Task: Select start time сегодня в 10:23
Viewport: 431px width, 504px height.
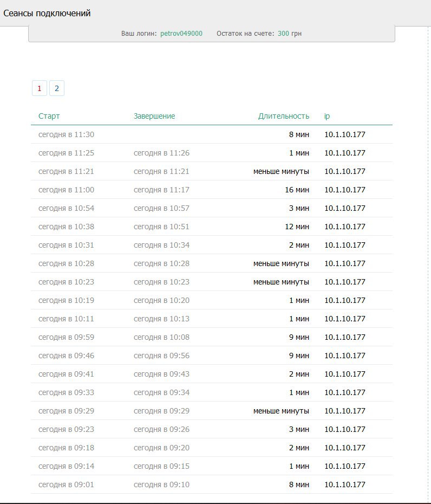Action: [x=66, y=282]
